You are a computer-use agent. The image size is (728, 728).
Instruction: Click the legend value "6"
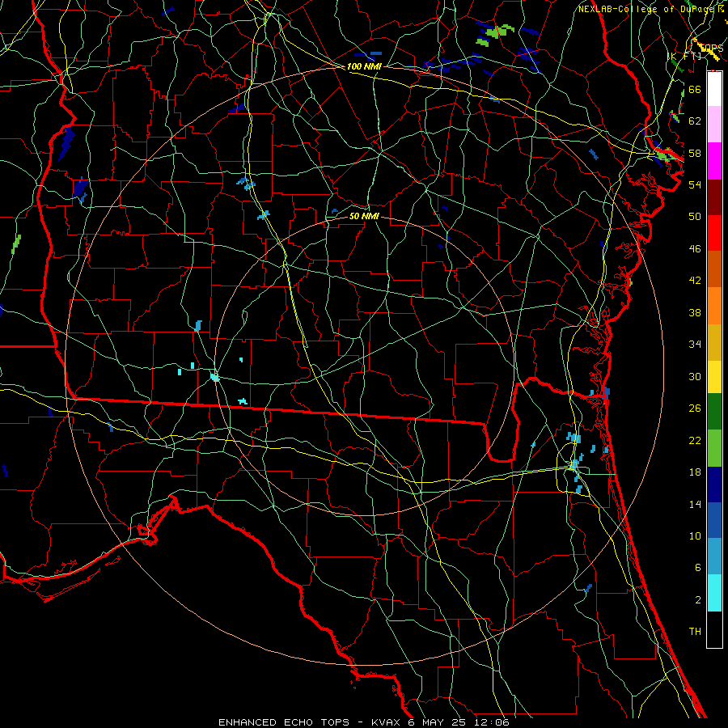697,568
